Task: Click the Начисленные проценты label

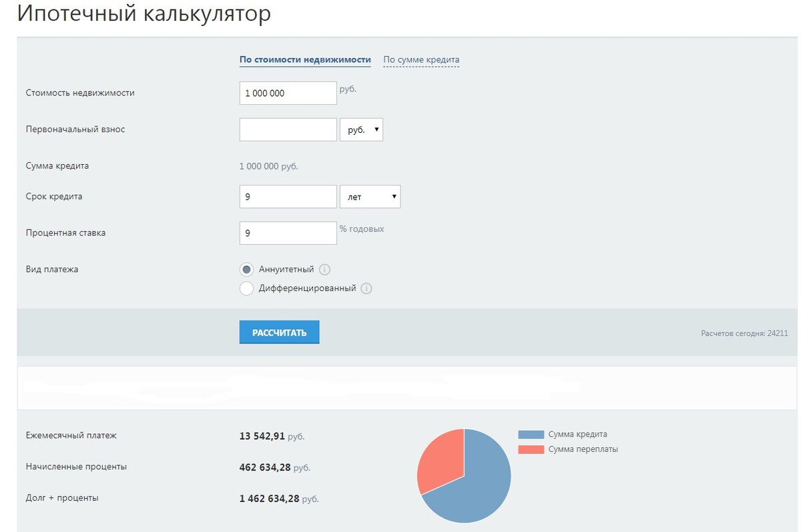Action: tap(76, 467)
